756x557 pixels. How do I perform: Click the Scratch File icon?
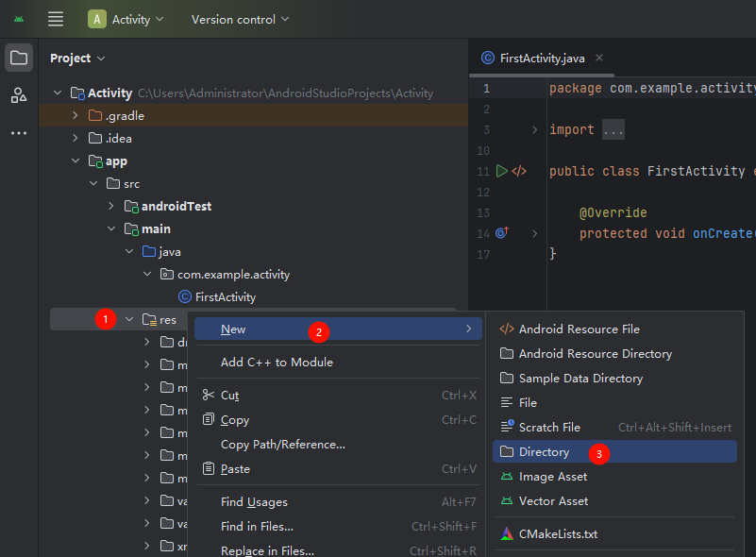[x=507, y=427]
